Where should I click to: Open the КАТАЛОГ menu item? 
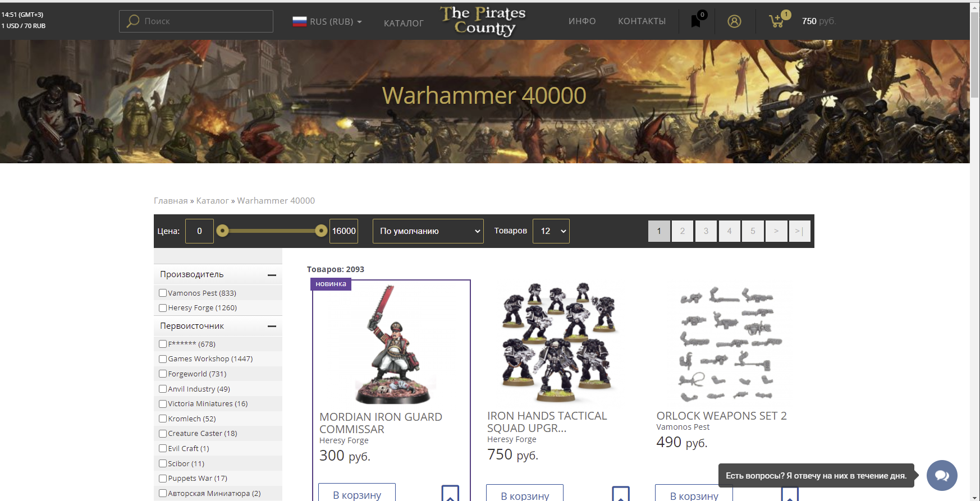[x=404, y=23]
